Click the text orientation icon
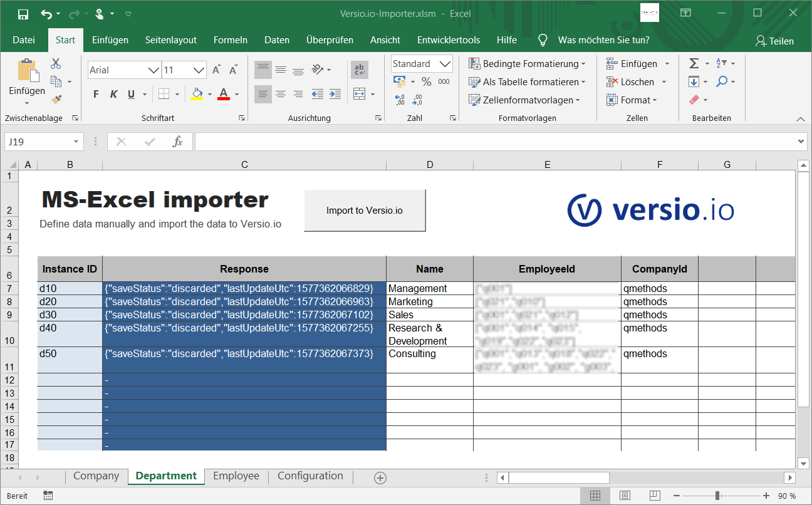The width and height of the screenshot is (812, 505). (318, 70)
